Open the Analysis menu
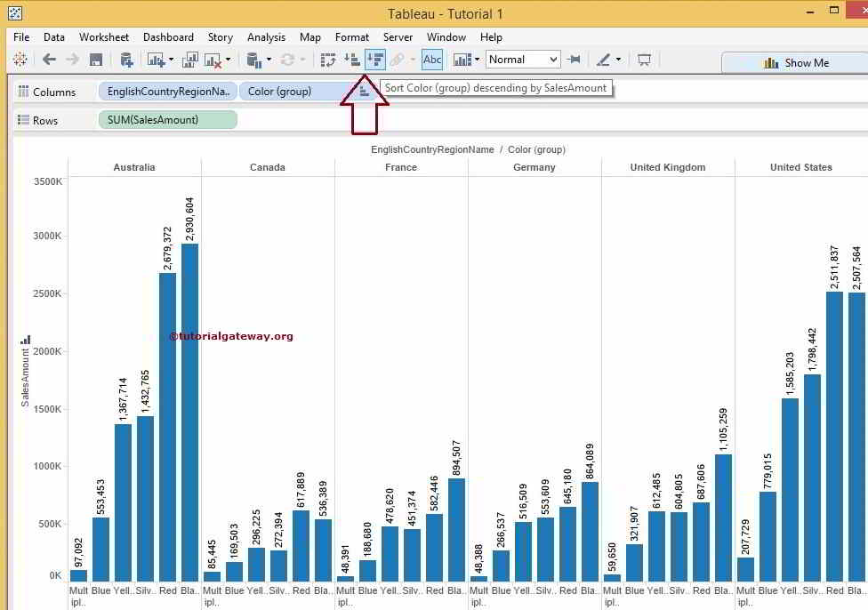Image resolution: width=868 pixels, height=610 pixels. click(x=266, y=37)
